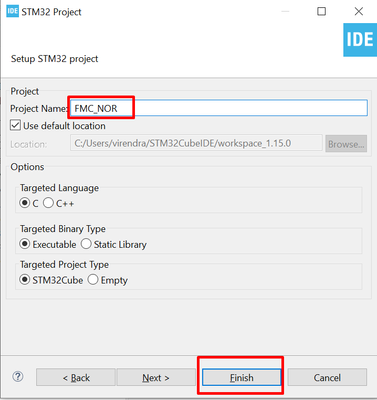Click the 'Targeted Binary Type' group label
The height and width of the screenshot is (400, 377).
tap(63, 229)
